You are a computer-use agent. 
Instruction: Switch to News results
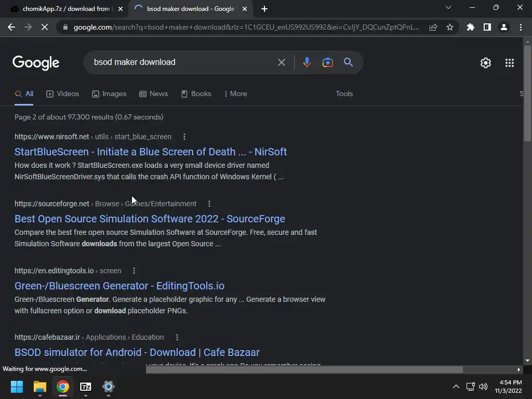coord(153,94)
